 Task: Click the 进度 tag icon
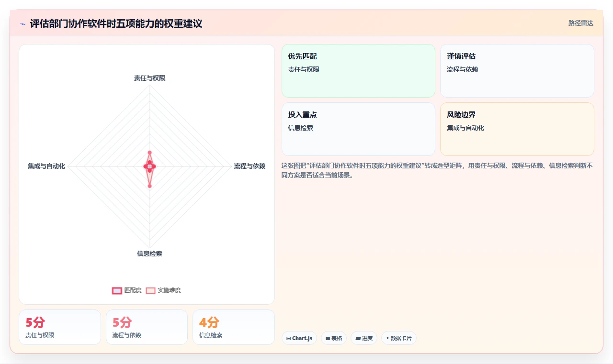click(x=358, y=338)
